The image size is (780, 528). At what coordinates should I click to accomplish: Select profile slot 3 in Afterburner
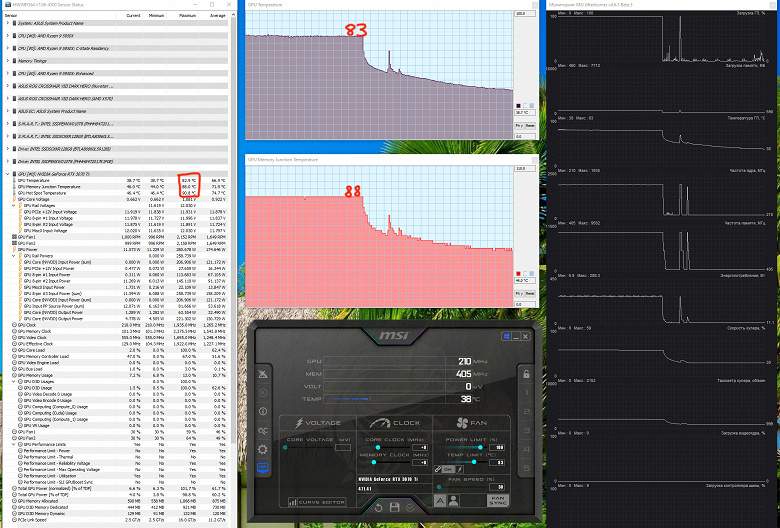pyautogui.click(x=526, y=430)
